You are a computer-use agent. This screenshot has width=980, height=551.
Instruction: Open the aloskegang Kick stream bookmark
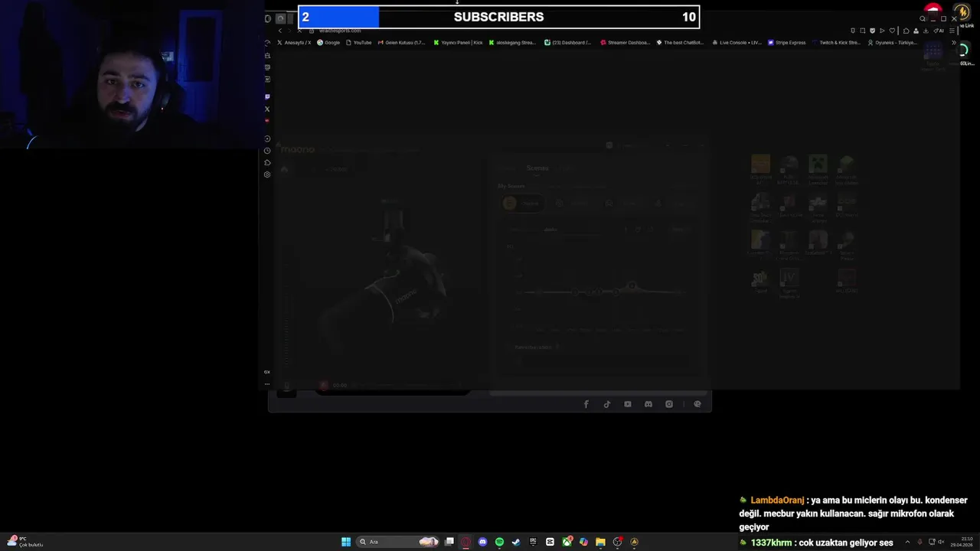[512, 43]
